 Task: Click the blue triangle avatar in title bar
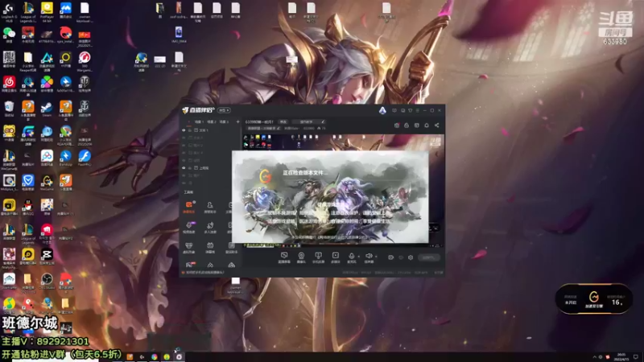click(382, 110)
